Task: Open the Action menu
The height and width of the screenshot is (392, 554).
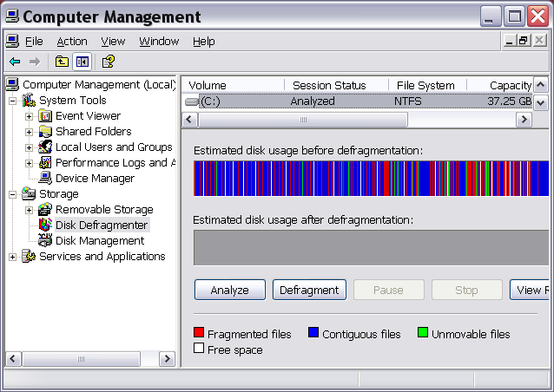Action: pyautogui.click(x=72, y=42)
